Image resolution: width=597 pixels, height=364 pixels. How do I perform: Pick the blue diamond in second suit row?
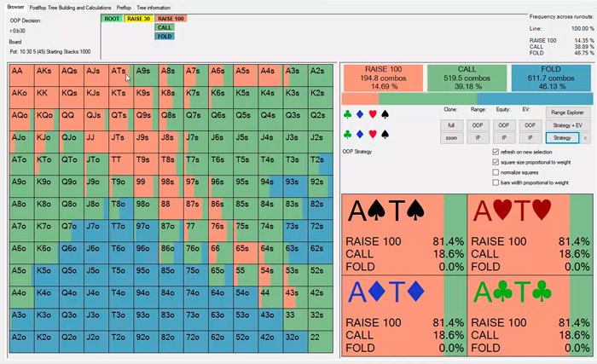pyautogui.click(x=359, y=134)
